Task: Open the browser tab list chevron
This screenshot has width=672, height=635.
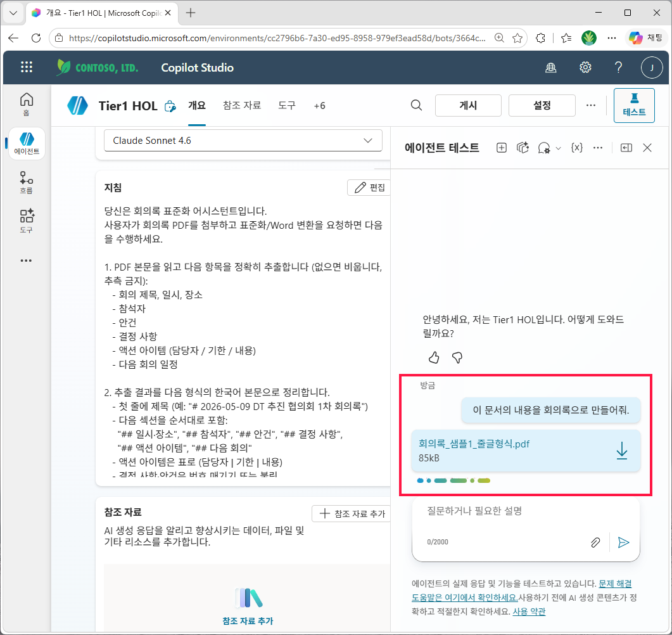Action: tap(13, 13)
